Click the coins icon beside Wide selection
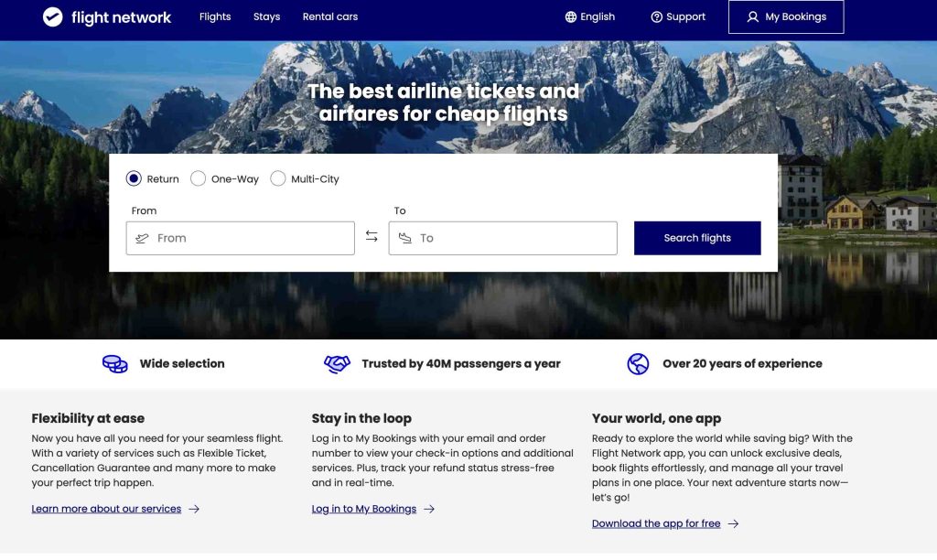Viewport: 937px width, 560px height. point(114,364)
